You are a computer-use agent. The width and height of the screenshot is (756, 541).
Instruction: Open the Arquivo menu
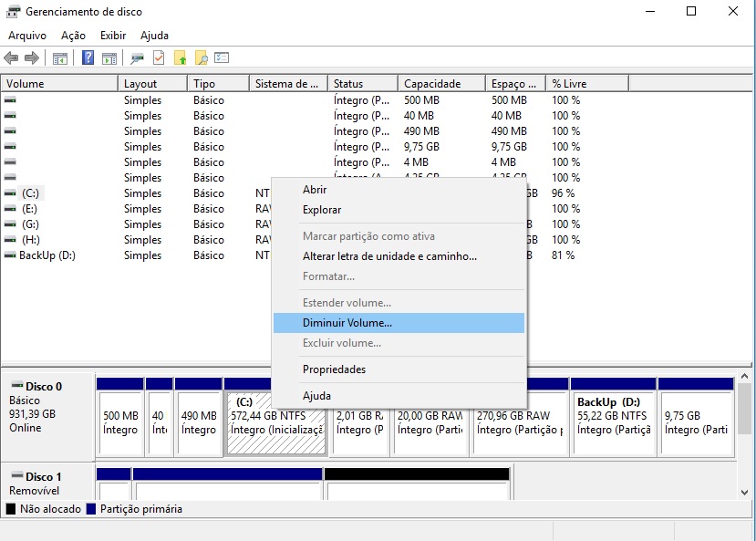pyautogui.click(x=27, y=36)
